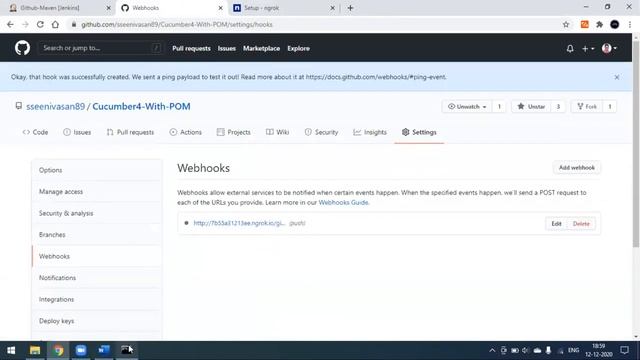Image resolution: width=640 pixels, height=360 pixels.
Task: Bookmark page with star icon
Action: click(566, 24)
